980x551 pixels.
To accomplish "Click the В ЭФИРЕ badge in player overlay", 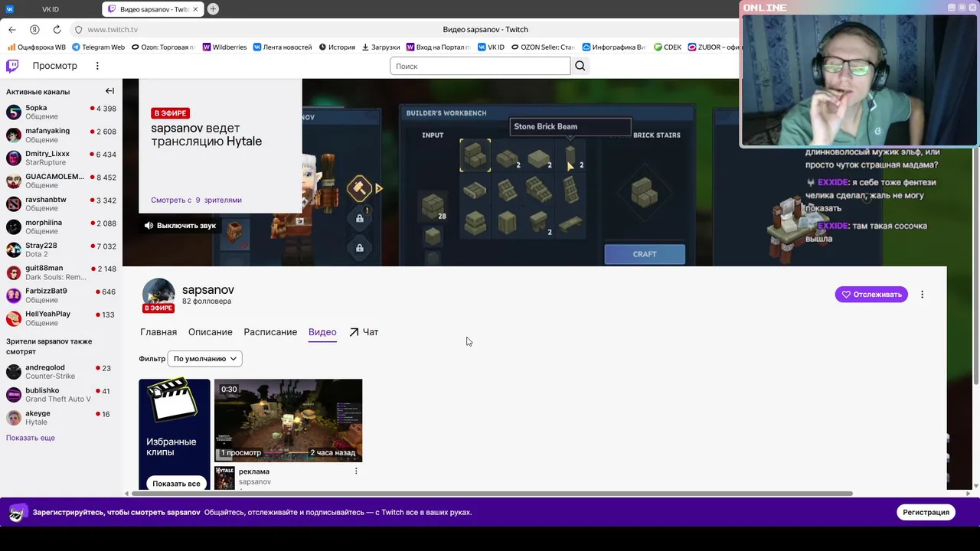I will pyautogui.click(x=170, y=113).
